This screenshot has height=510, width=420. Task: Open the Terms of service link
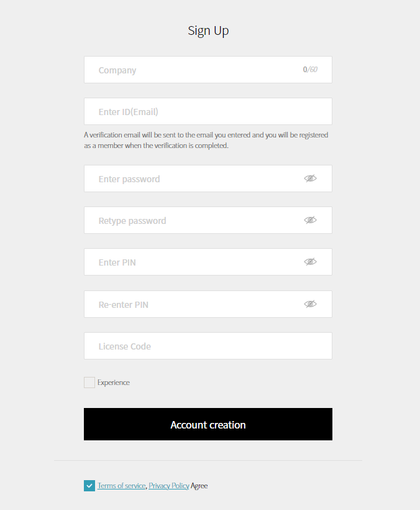coord(121,486)
